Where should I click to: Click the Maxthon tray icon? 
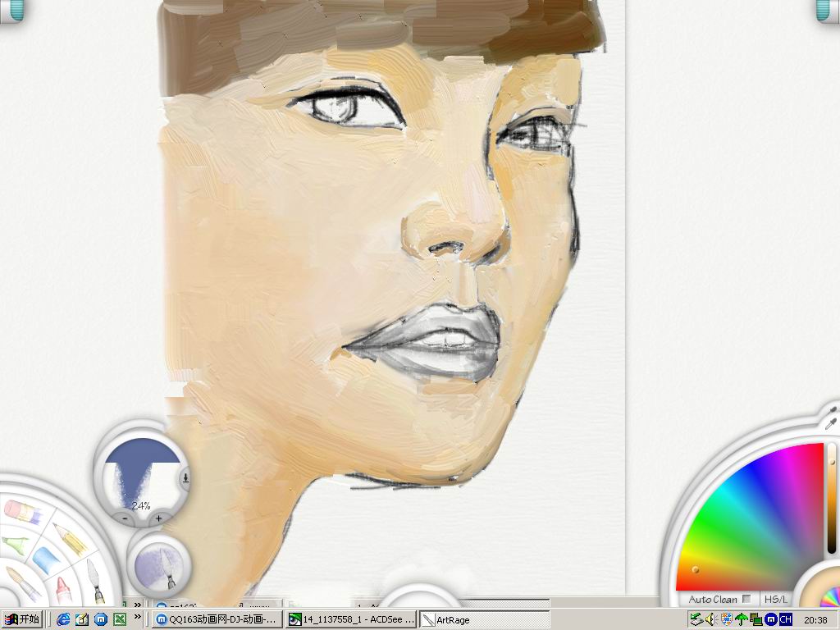tap(771, 619)
